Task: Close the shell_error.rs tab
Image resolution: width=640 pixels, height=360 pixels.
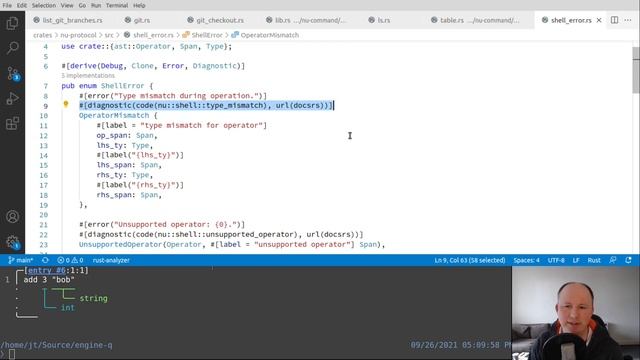Action: pyautogui.click(x=599, y=20)
